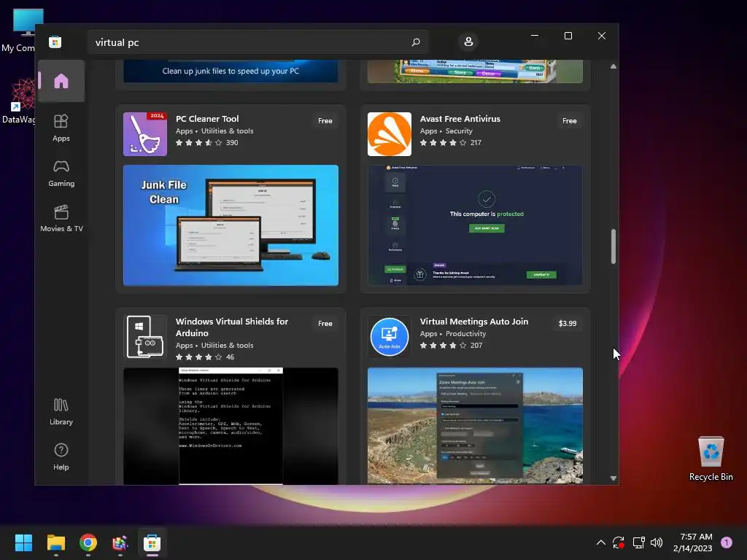Open the Windows Start menu
Screen dimensions: 747x560
(23, 542)
